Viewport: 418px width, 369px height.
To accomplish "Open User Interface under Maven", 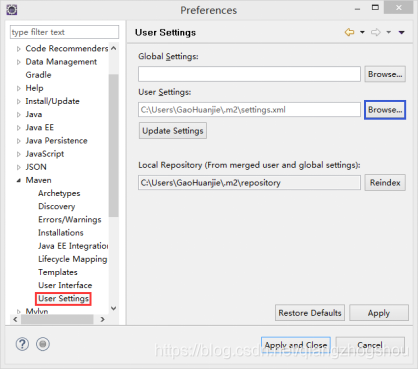I will coord(65,285).
